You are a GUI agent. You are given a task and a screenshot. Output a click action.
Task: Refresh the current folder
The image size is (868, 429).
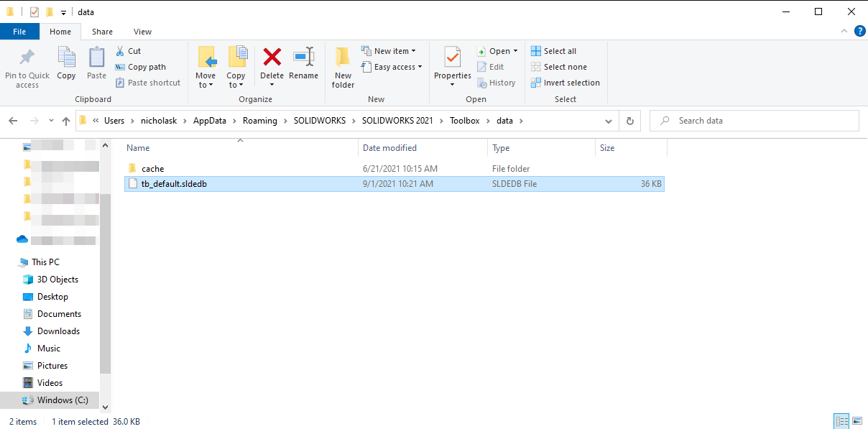630,121
